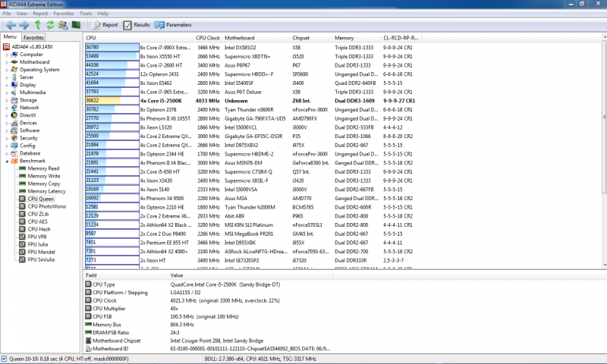Switch to the Favorites sidebar tab
607x364 pixels.
33,37
